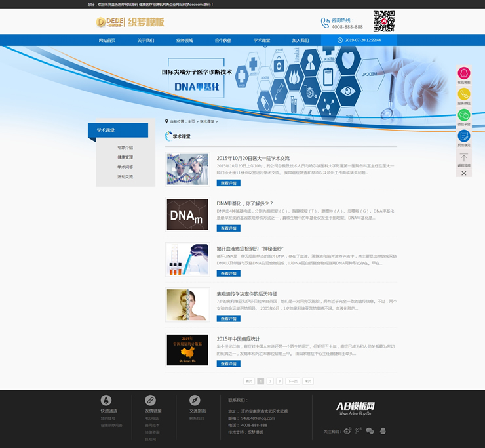Click the back-to-top arrow icon
The width and height of the screenshot is (485, 448).
463,158
